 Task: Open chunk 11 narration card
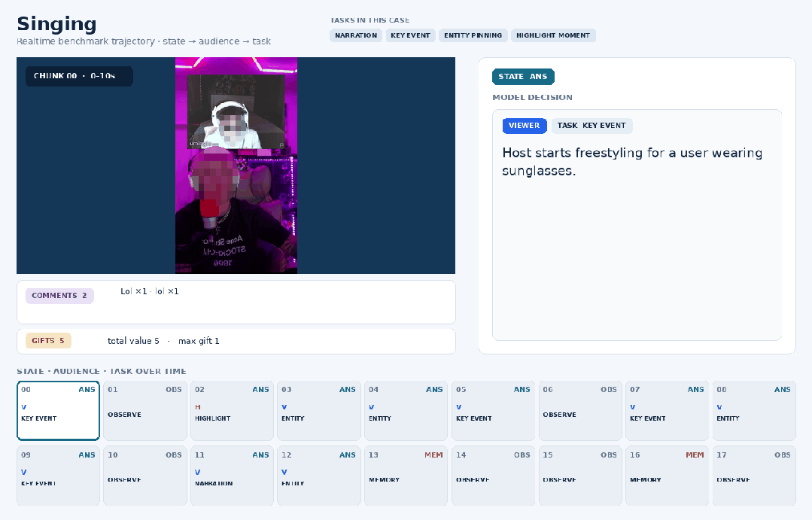coord(232,476)
